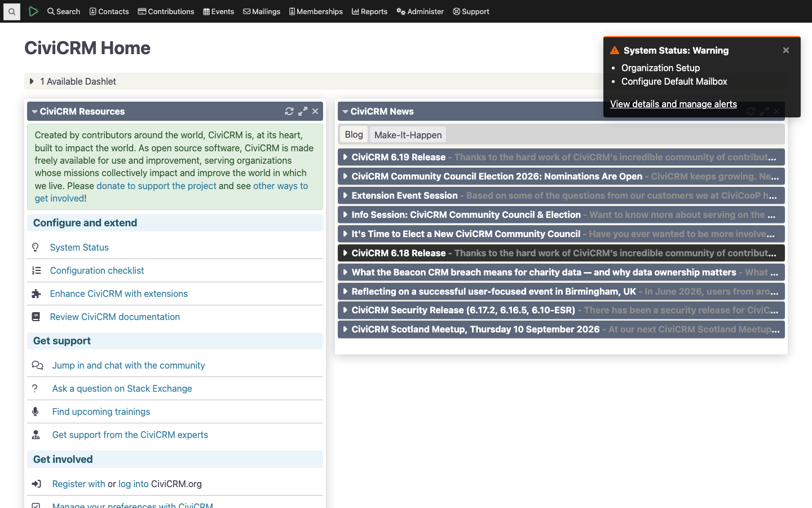Click the Memberships menu item
This screenshot has height=508, width=812.
(316, 11)
